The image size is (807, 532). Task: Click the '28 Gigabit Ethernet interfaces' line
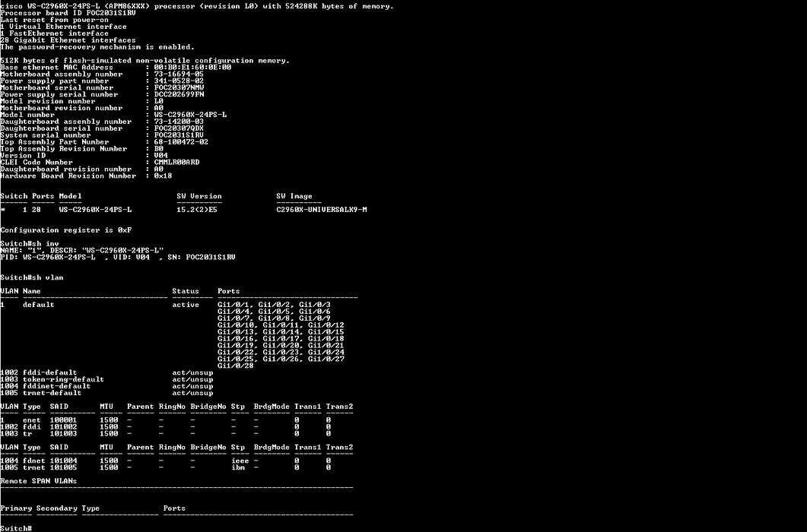pos(68,40)
